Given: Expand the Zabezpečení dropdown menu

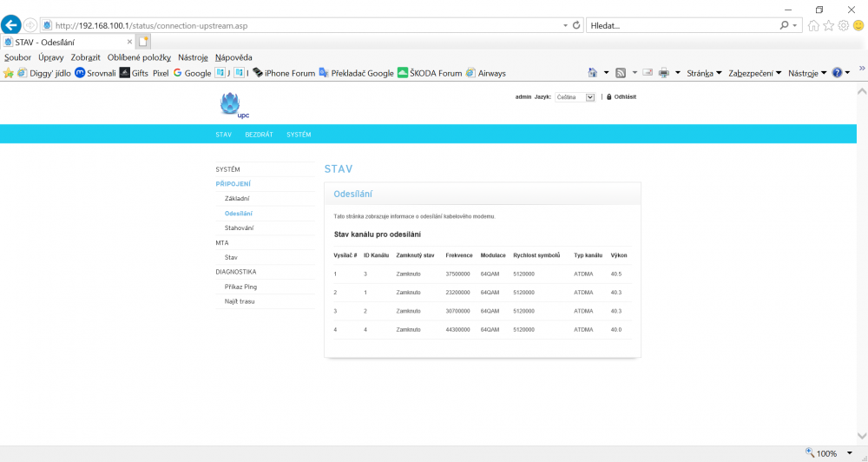Looking at the screenshot, I should pos(754,73).
